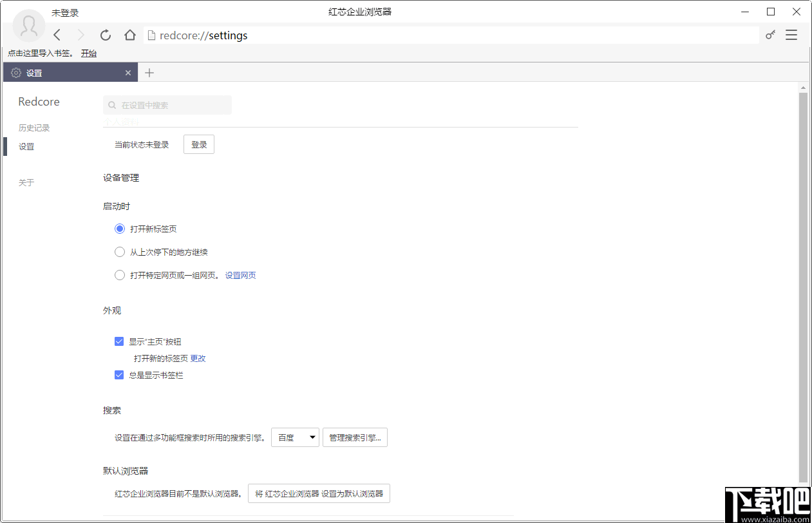Choose 从上次停下的地方继续 on startup
Viewport: 812px width, 523px height.
tap(119, 252)
